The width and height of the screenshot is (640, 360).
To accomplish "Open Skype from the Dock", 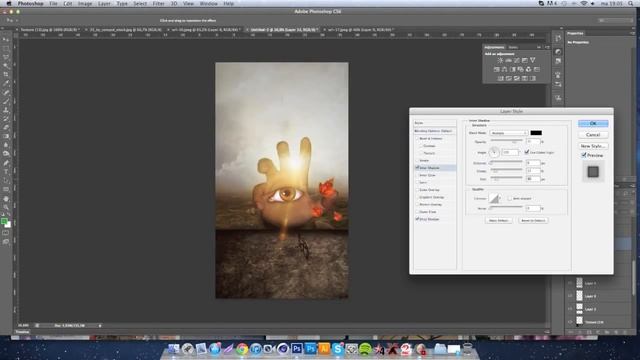I will pyautogui.click(x=338, y=349).
